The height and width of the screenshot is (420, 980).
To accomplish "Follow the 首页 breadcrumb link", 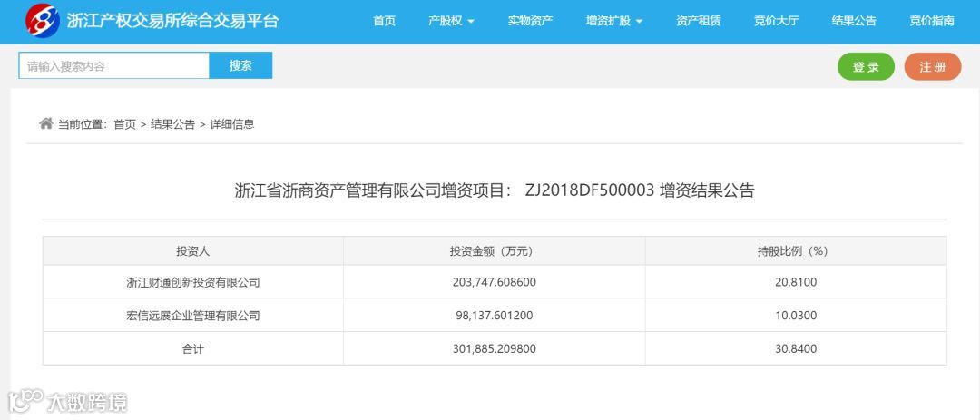I will pos(124,124).
